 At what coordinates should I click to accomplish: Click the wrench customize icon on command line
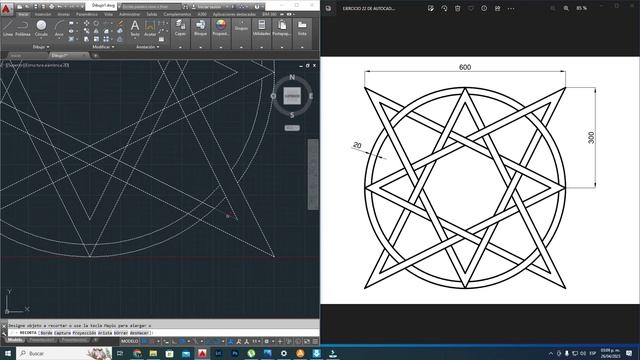pyautogui.click(x=4, y=333)
